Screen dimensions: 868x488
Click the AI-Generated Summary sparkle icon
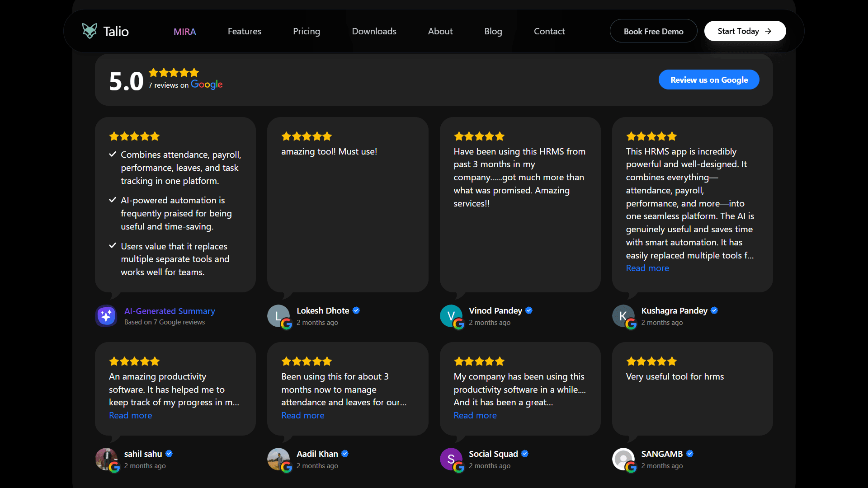(x=106, y=316)
